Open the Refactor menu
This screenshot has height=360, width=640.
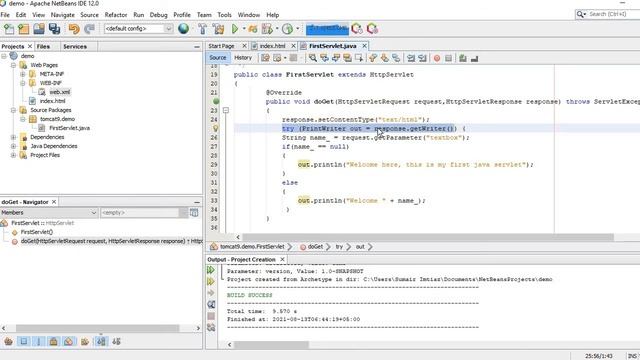pyautogui.click(x=116, y=15)
